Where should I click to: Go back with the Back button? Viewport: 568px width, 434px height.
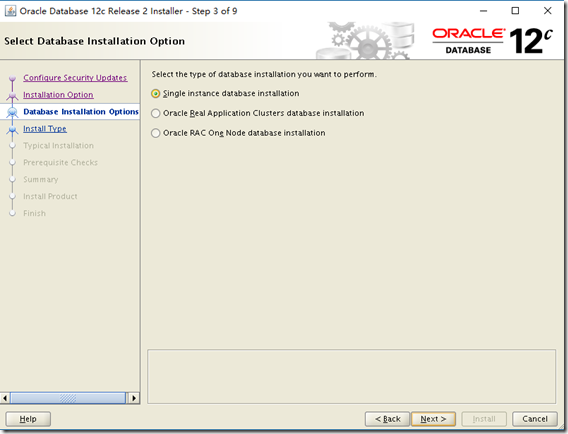point(387,419)
